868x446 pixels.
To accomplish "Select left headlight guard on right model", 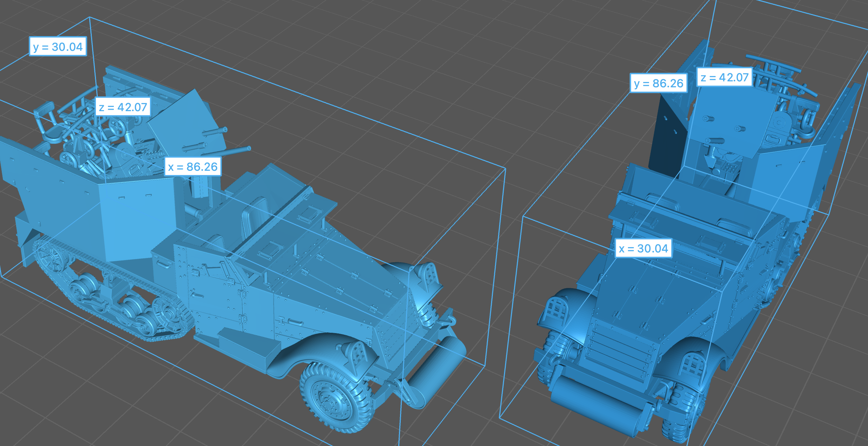I will click(x=557, y=310).
